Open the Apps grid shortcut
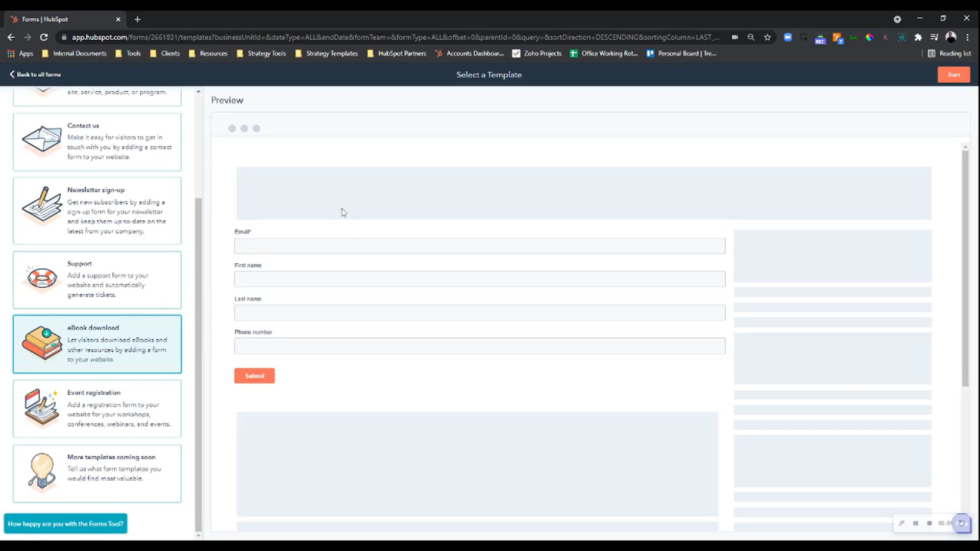The height and width of the screenshot is (551, 980). pyautogui.click(x=20, y=54)
